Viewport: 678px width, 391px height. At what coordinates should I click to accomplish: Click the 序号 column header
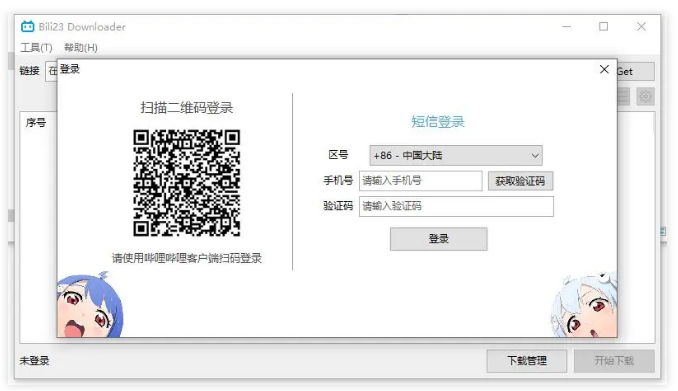(x=35, y=123)
